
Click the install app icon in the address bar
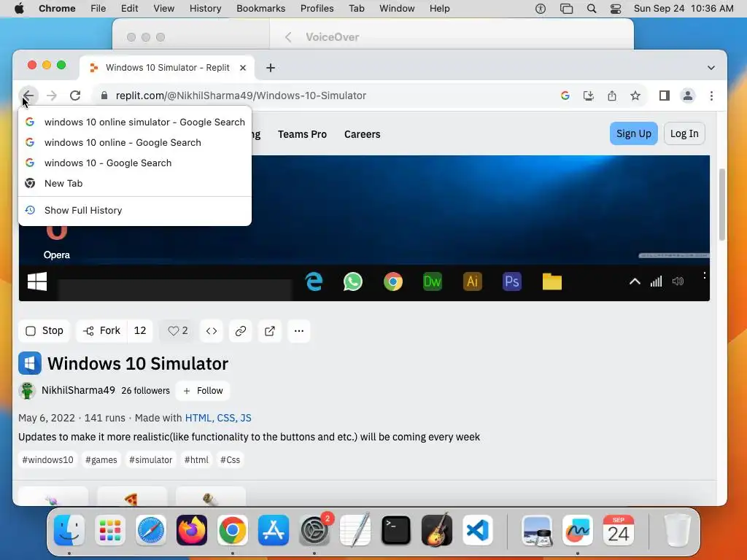pyautogui.click(x=589, y=96)
